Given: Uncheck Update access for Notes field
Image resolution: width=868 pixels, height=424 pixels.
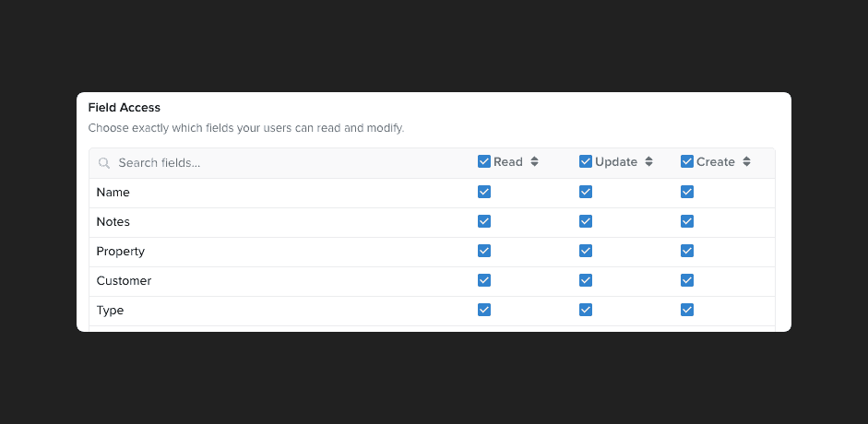Looking at the screenshot, I should pyautogui.click(x=586, y=221).
